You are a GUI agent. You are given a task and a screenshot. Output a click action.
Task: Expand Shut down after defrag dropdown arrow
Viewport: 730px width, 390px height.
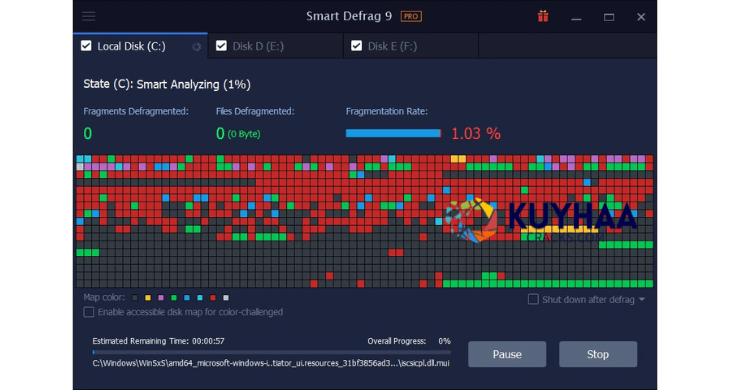[642, 299]
